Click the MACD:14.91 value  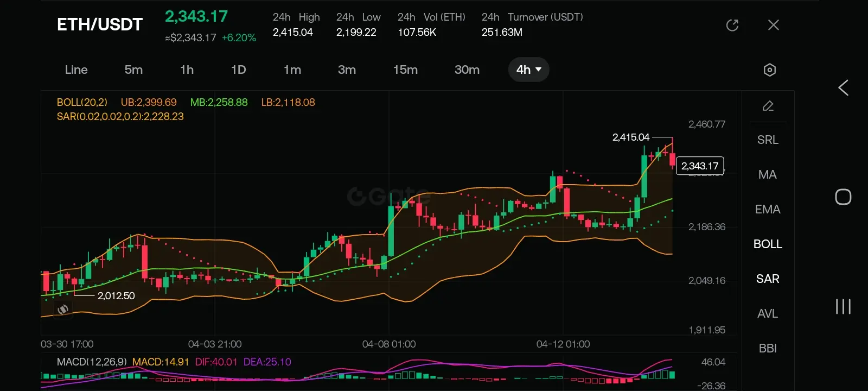pyautogui.click(x=161, y=362)
